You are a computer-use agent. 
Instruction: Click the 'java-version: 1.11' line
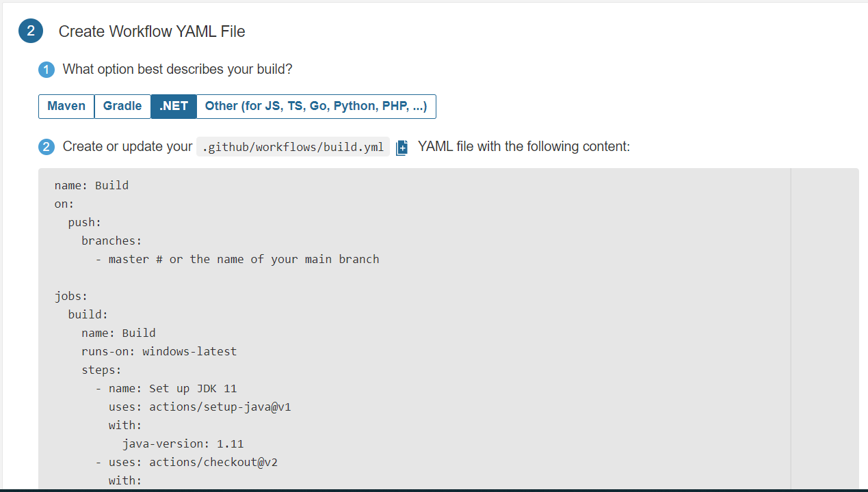[x=183, y=443]
